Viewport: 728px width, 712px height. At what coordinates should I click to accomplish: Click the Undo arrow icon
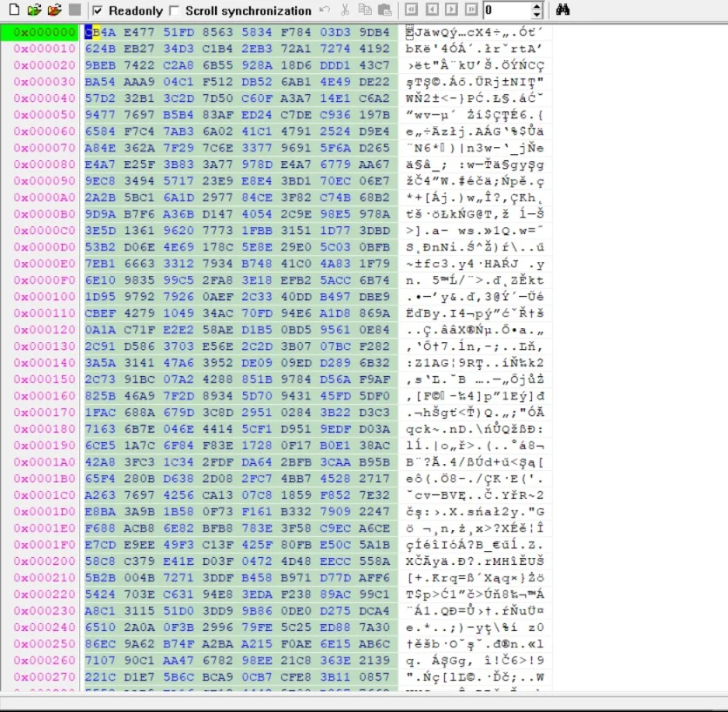coord(325,10)
